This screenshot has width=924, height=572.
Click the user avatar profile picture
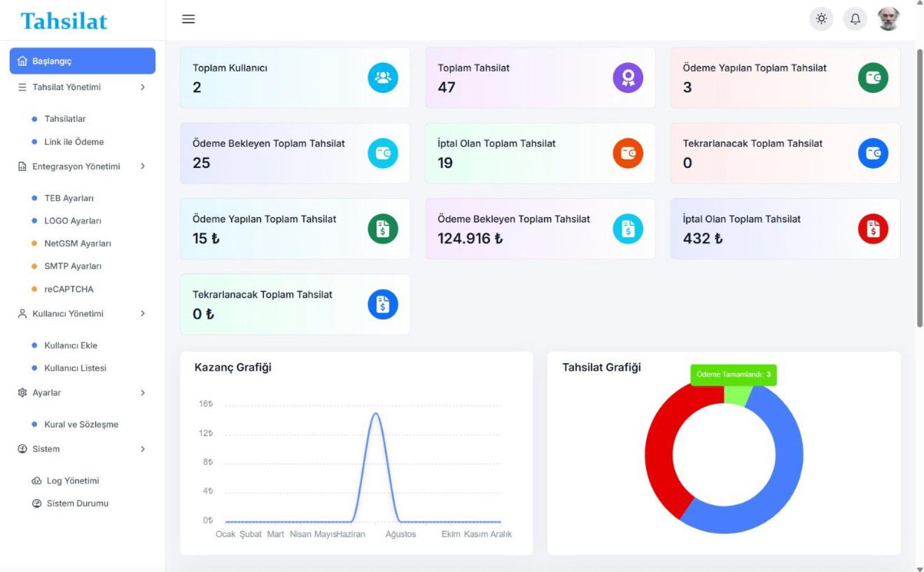888,20
